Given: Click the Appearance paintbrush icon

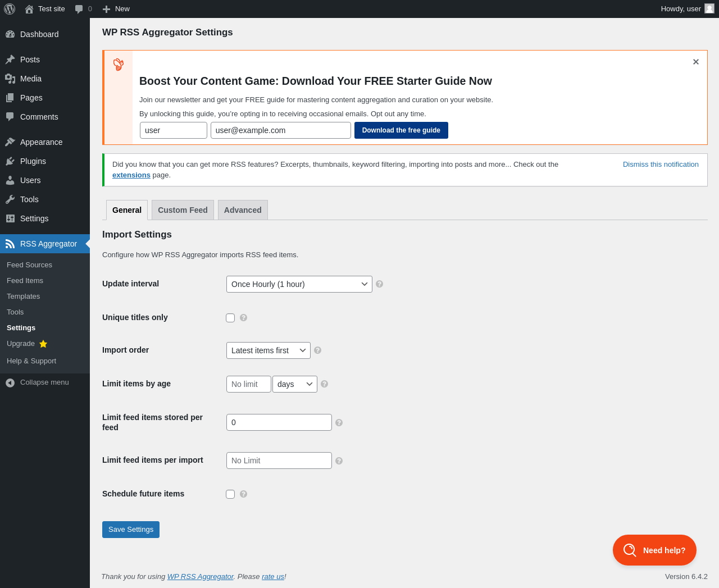Looking at the screenshot, I should click(10, 142).
